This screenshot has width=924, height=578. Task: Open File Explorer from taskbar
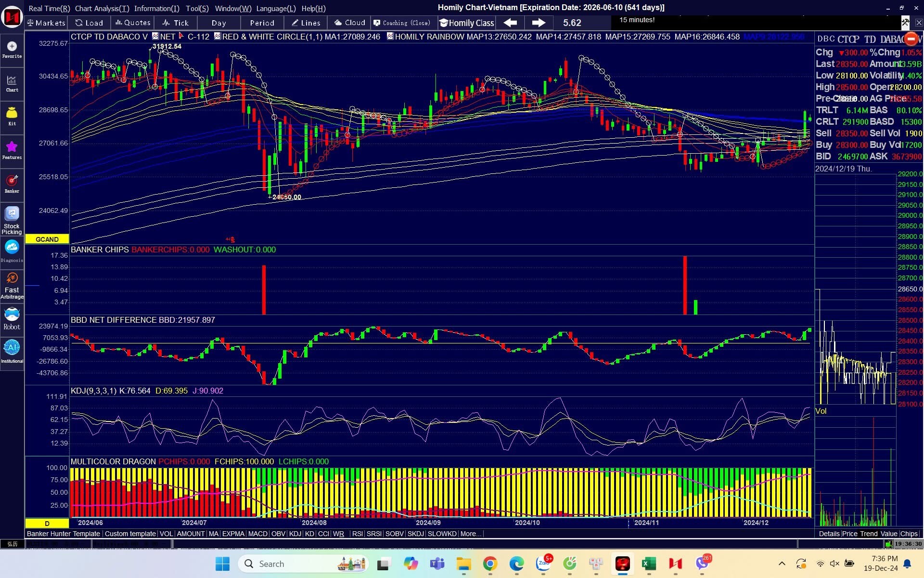tap(463, 564)
